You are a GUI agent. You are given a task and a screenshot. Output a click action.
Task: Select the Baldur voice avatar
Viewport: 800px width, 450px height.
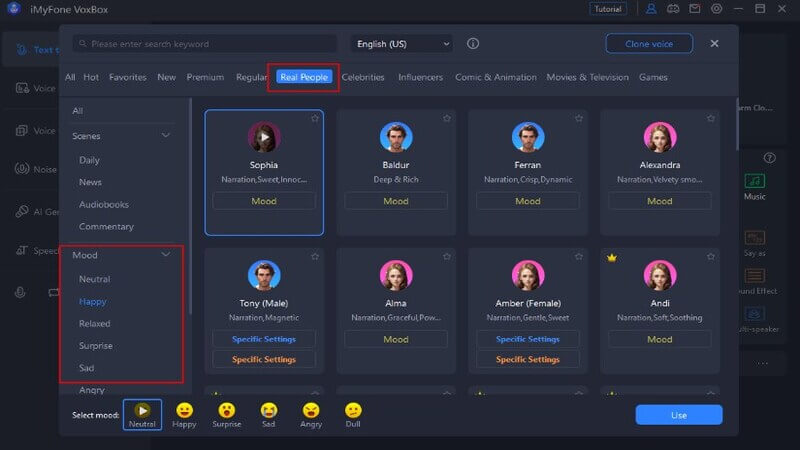(x=396, y=137)
